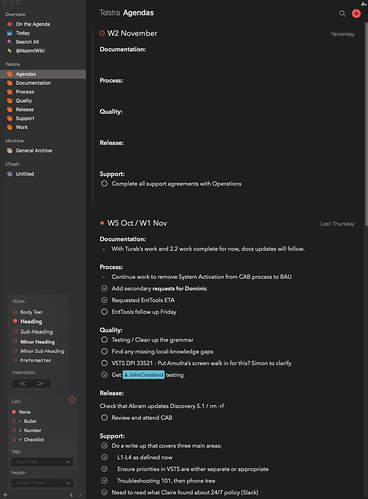Click the plus button at sidebar bottom
Image resolution: width=368 pixels, height=499 pixels.
(x=5, y=495)
